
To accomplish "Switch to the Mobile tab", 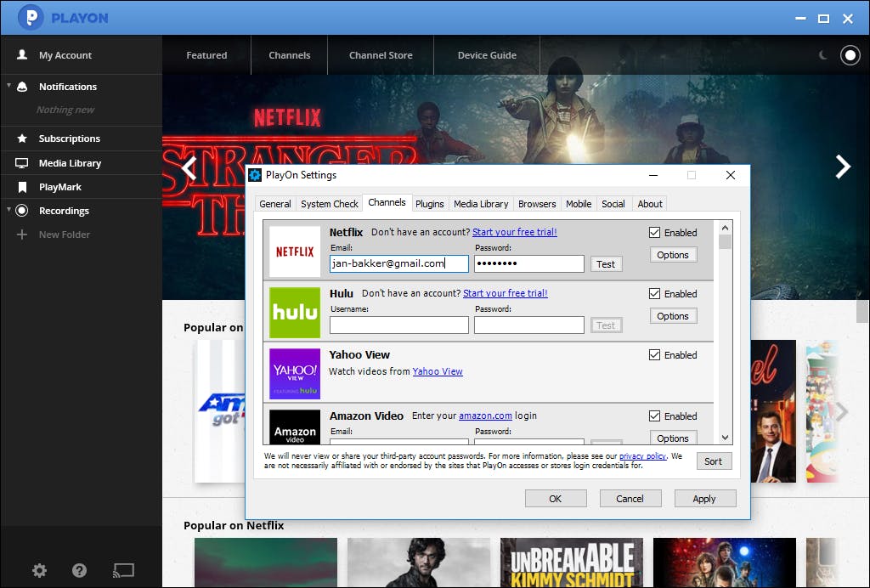I will [x=579, y=204].
